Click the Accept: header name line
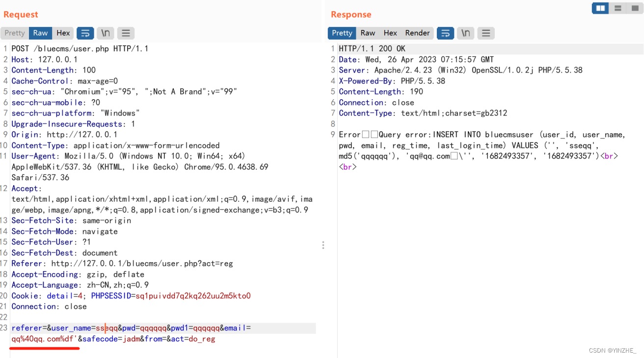This screenshot has width=644, height=358. point(27,189)
